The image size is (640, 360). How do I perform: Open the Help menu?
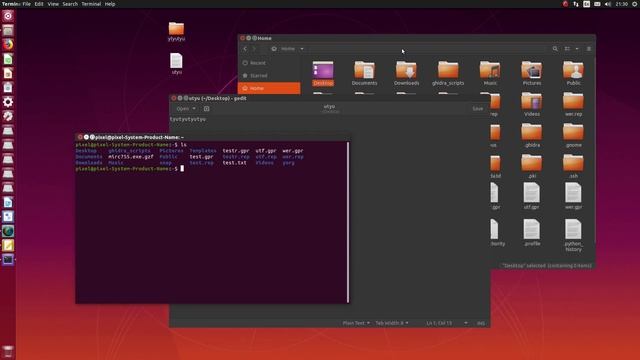click(x=110, y=4)
